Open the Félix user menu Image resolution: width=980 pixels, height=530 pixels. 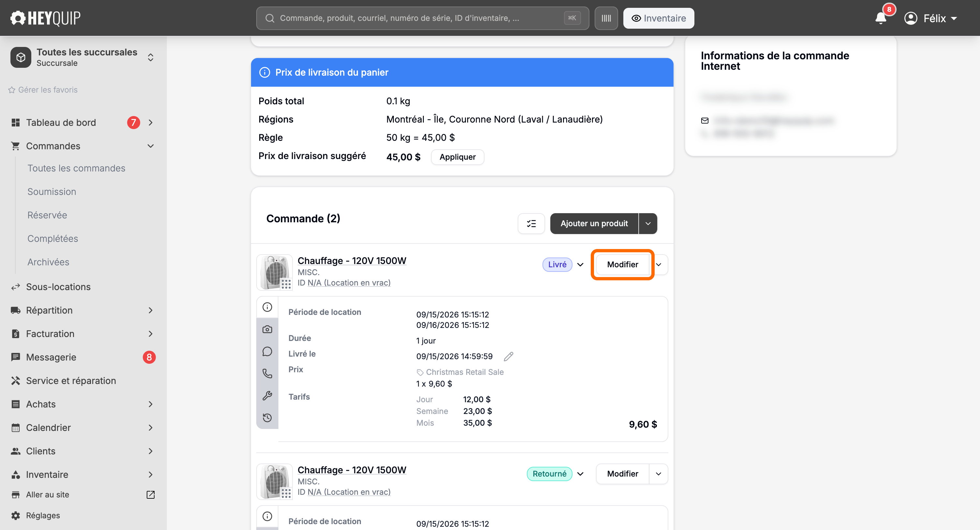[x=930, y=18]
